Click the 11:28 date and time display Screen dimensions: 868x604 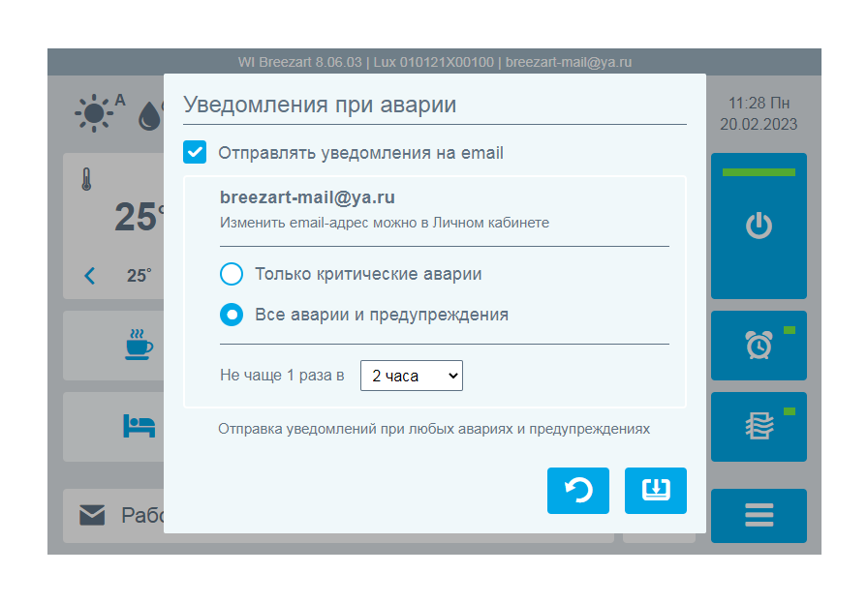759,113
